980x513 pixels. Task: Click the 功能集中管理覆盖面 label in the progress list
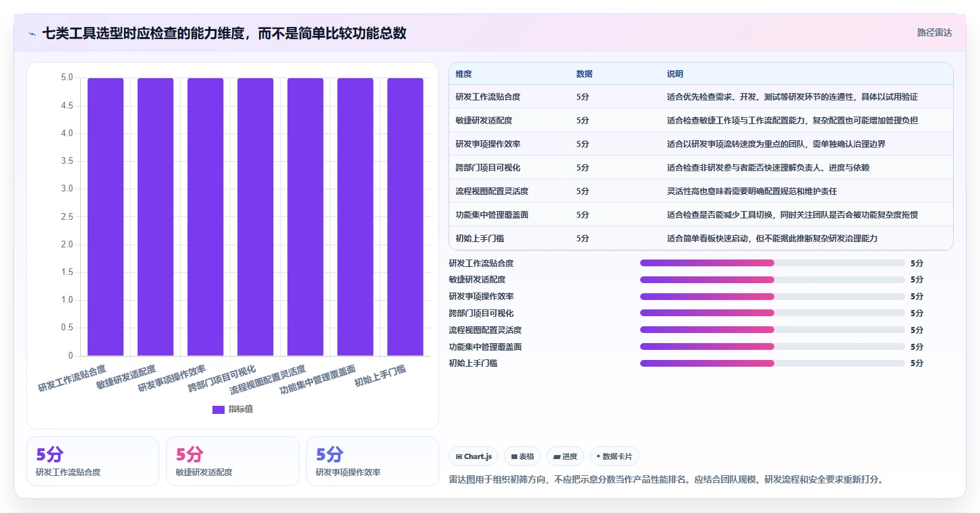tap(485, 347)
